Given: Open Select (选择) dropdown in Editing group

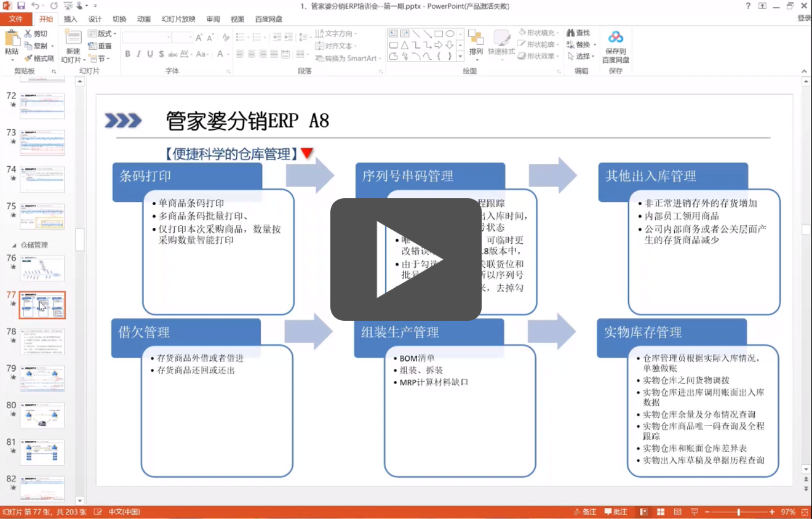Looking at the screenshot, I should [581, 56].
